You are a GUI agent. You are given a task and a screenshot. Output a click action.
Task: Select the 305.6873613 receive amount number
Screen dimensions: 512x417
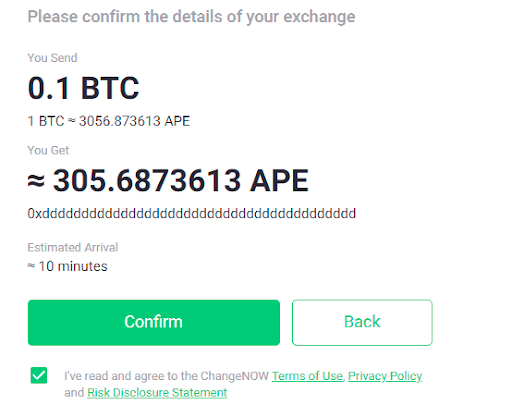click(x=147, y=181)
